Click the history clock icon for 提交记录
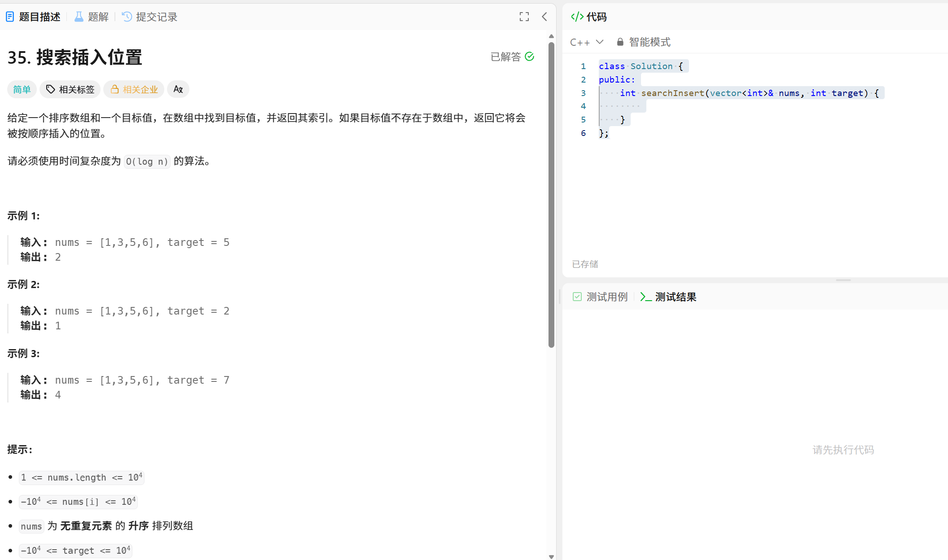The image size is (948, 560). (x=127, y=17)
